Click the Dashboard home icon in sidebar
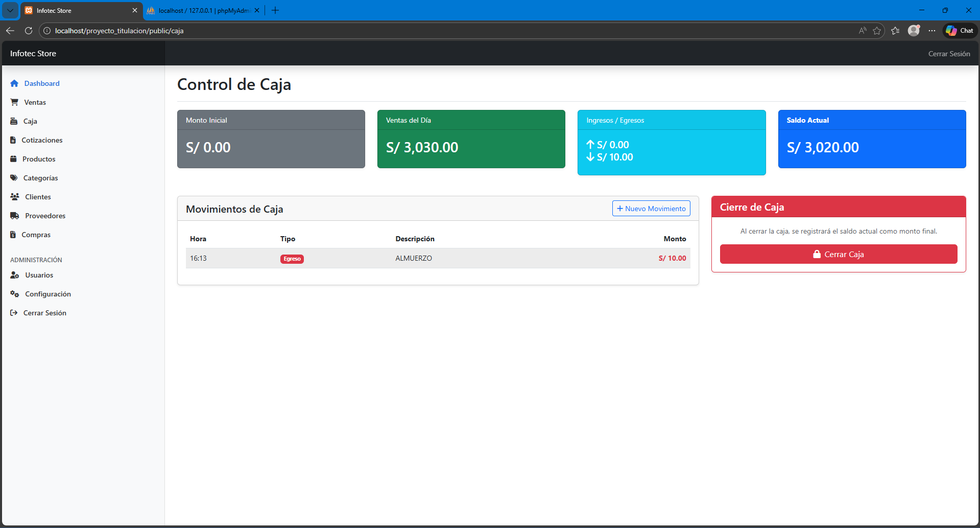Image resolution: width=980 pixels, height=528 pixels. 14,83
